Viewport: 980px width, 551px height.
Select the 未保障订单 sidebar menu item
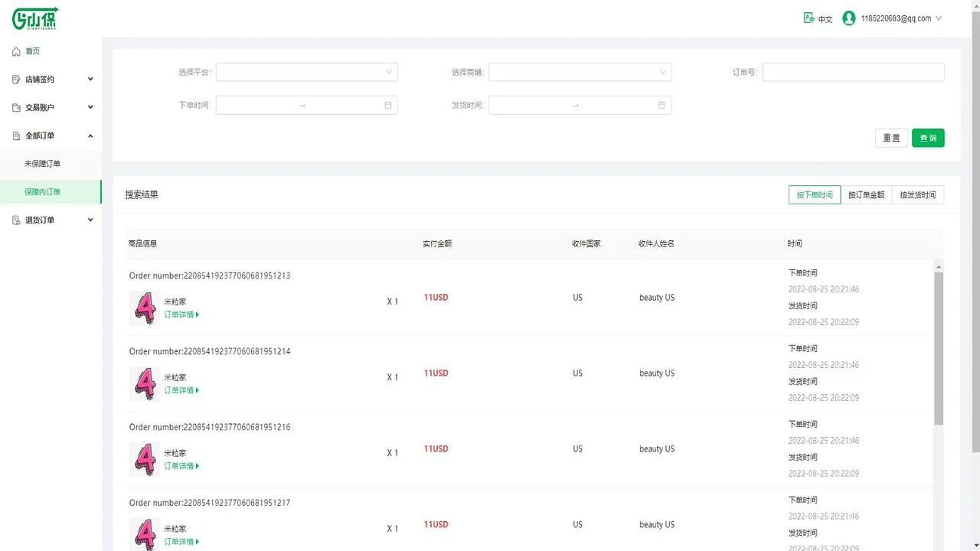pos(44,163)
